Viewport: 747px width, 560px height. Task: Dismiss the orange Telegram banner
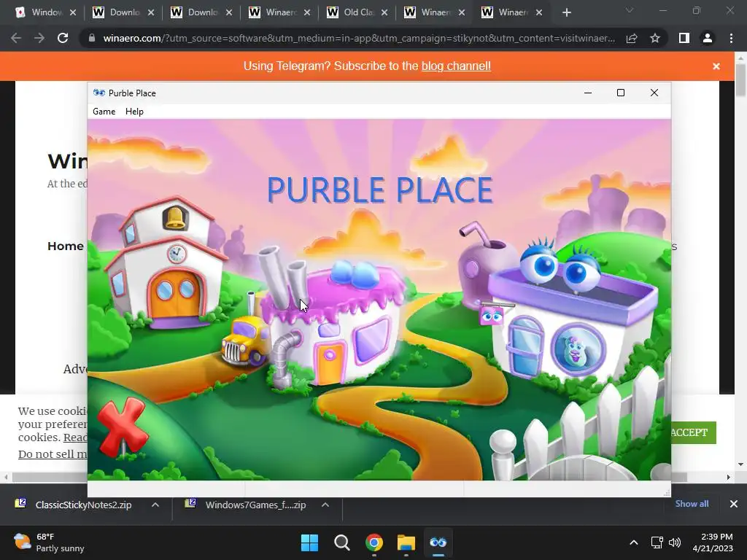point(716,66)
